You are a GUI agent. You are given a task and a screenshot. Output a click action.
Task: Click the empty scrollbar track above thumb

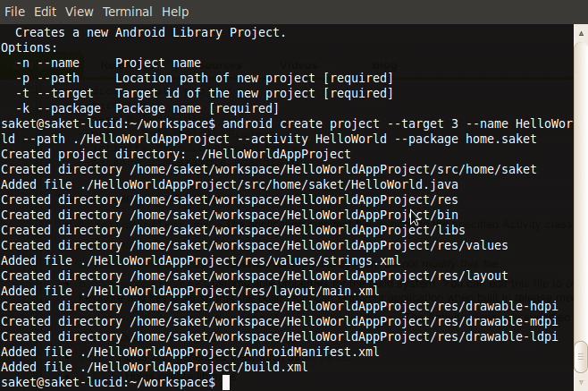click(x=580, y=179)
